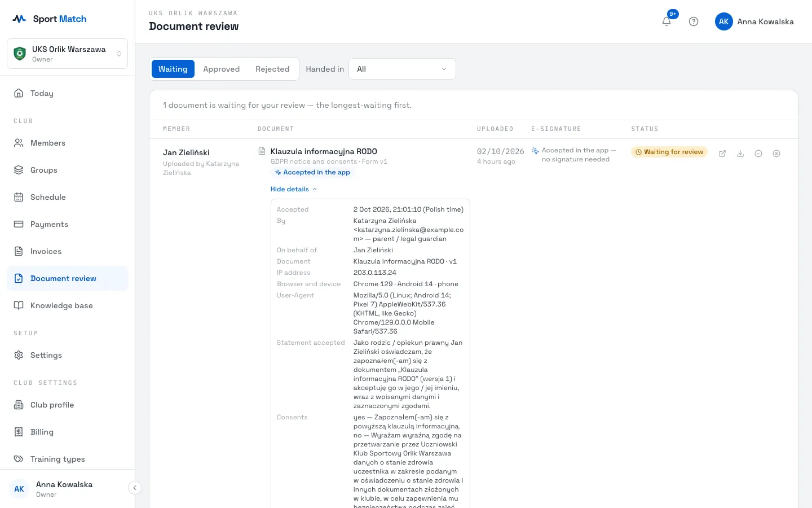This screenshot has height=508, width=812.
Task: Open the help question mark icon
Action: click(x=694, y=21)
